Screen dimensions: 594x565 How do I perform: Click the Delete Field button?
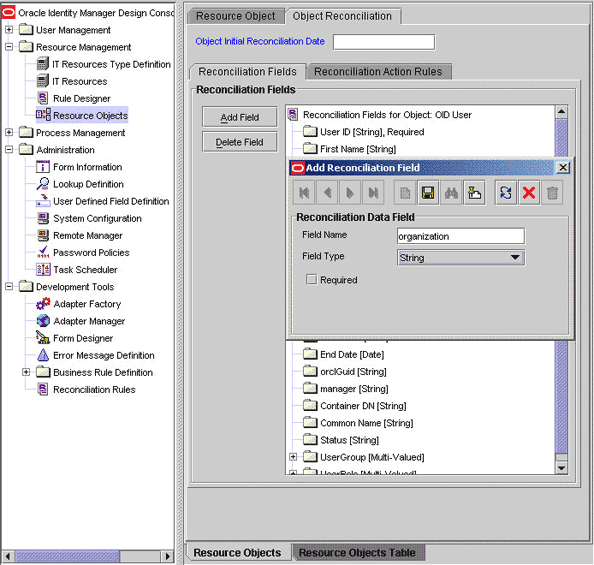(240, 142)
